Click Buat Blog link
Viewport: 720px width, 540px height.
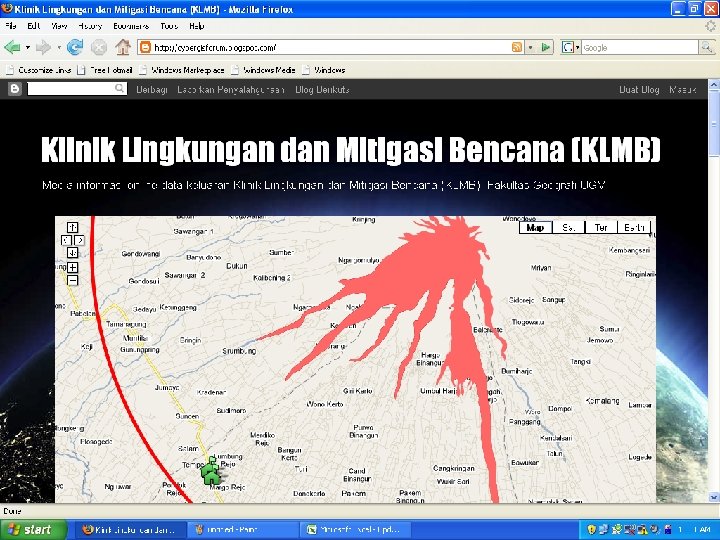(x=639, y=90)
